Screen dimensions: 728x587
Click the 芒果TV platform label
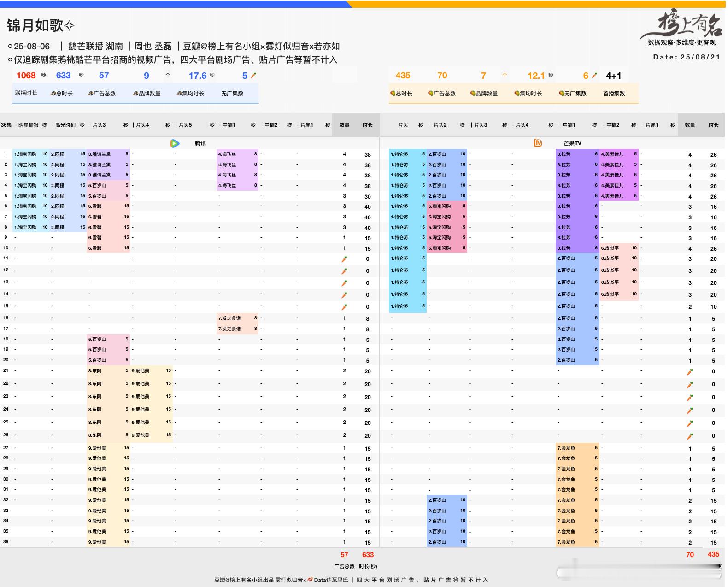(572, 143)
